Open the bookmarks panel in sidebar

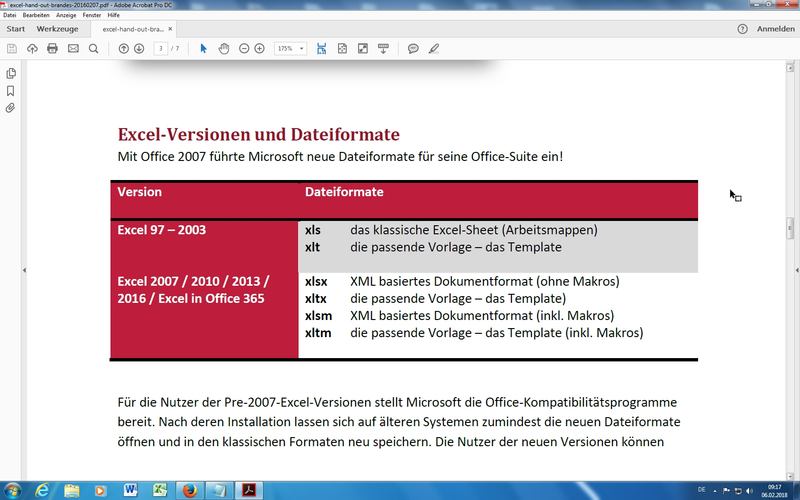10,90
